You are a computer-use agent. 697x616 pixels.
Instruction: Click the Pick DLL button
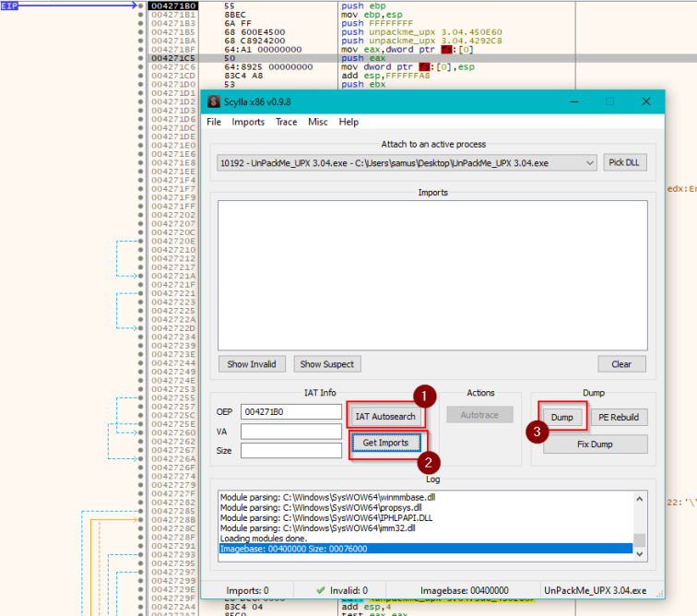[624, 162]
